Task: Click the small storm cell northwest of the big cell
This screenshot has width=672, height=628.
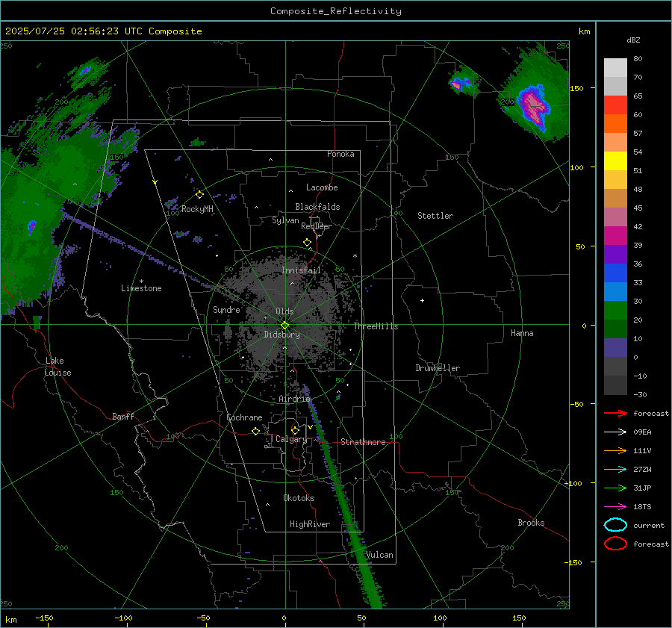Action: tap(461, 82)
